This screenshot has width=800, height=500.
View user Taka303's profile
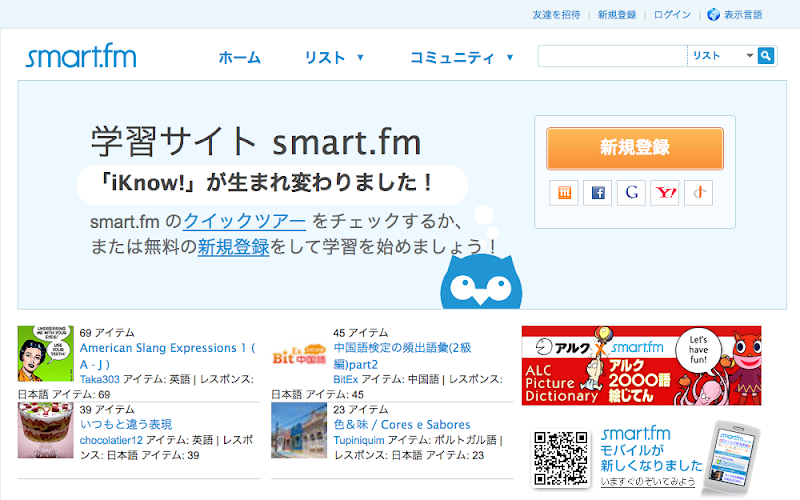99,379
